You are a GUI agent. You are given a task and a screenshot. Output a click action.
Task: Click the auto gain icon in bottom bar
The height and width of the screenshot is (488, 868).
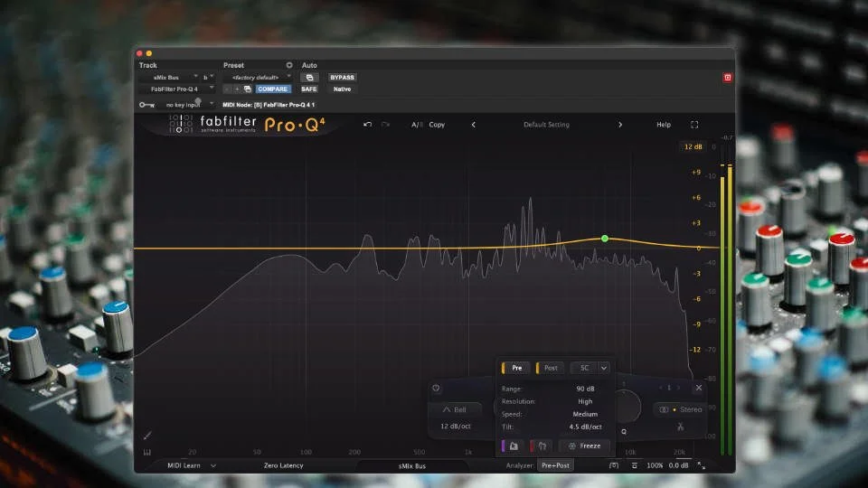click(635, 465)
